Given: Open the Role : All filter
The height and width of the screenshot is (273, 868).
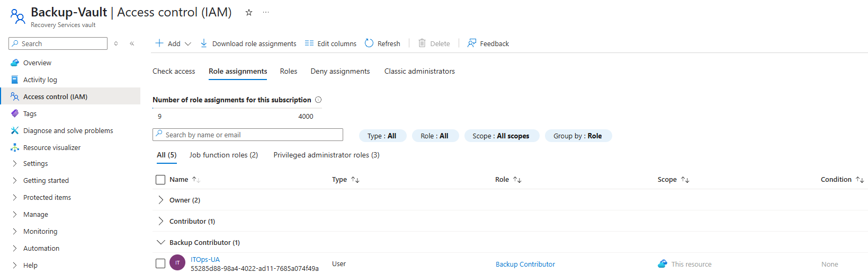Looking at the screenshot, I should point(435,136).
